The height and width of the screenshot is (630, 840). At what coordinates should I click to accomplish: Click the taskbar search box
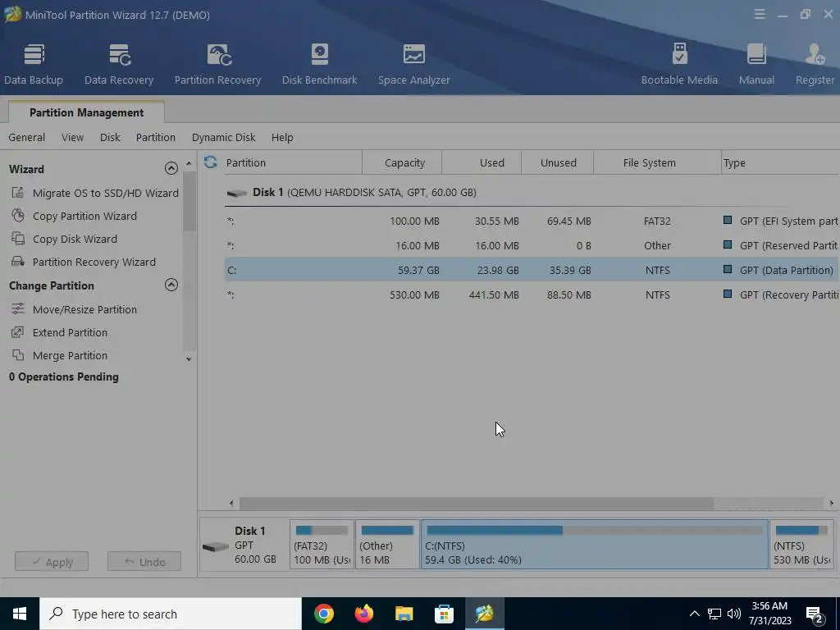pyautogui.click(x=171, y=614)
